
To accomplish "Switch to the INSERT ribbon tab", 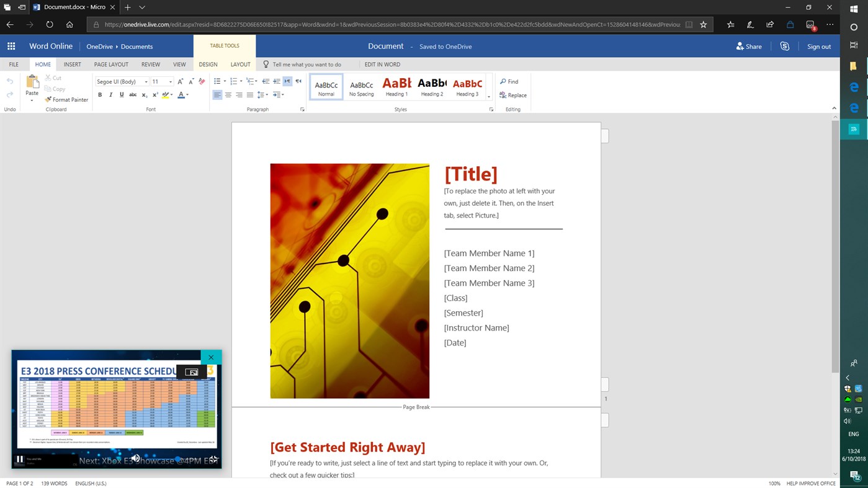I will pos(72,64).
